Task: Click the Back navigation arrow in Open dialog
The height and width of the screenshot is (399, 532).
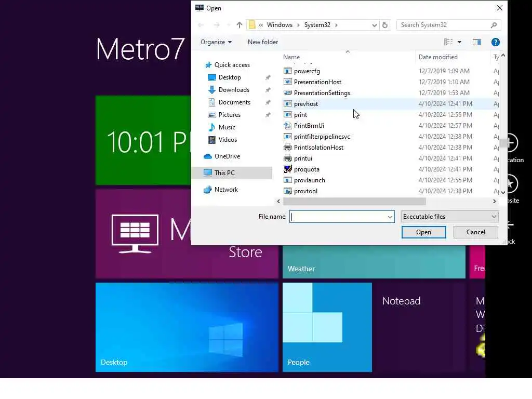Action: click(x=201, y=25)
